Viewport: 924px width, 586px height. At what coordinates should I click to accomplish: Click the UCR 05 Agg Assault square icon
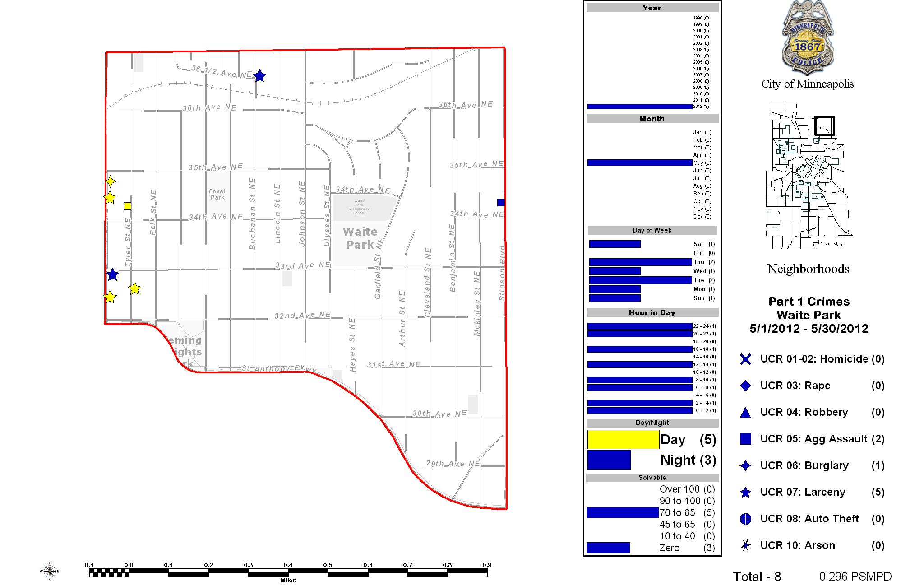click(x=744, y=438)
